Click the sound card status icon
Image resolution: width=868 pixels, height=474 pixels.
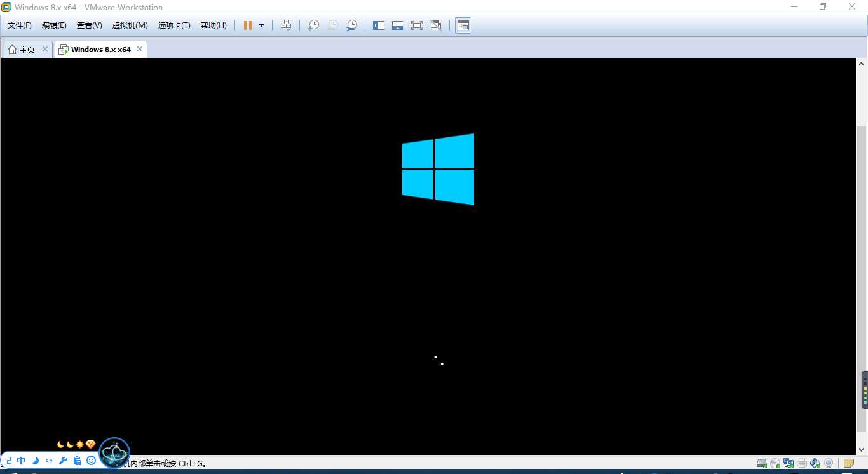815,463
